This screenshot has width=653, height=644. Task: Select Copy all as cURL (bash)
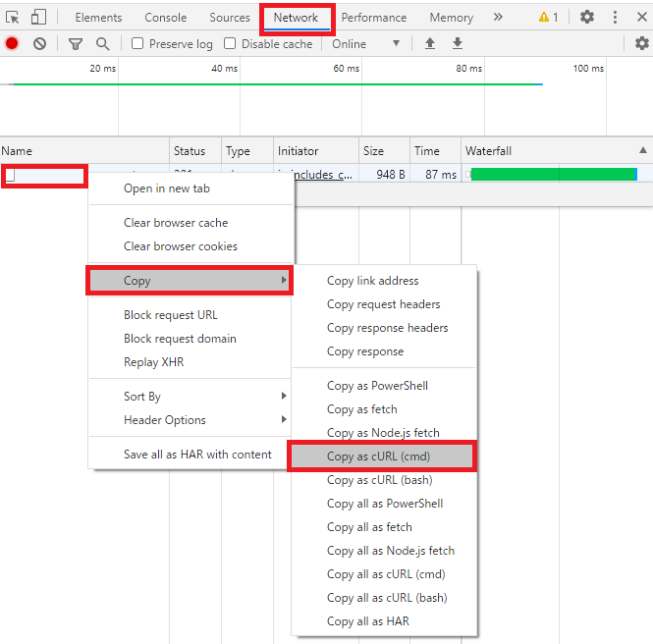pyautogui.click(x=384, y=598)
